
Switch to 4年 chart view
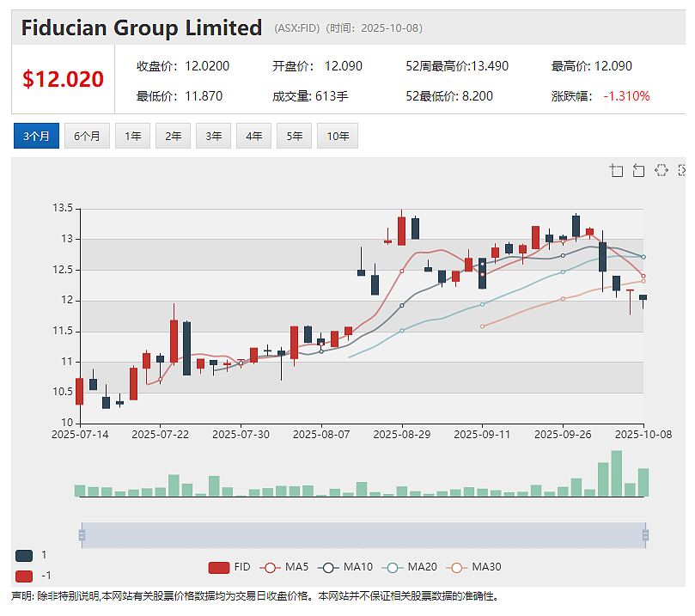click(253, 136)
